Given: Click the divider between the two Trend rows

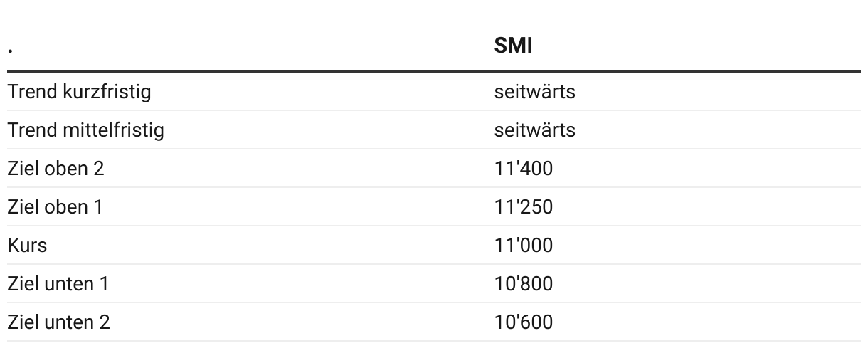Looking at the screenshot, I should 434,110.
